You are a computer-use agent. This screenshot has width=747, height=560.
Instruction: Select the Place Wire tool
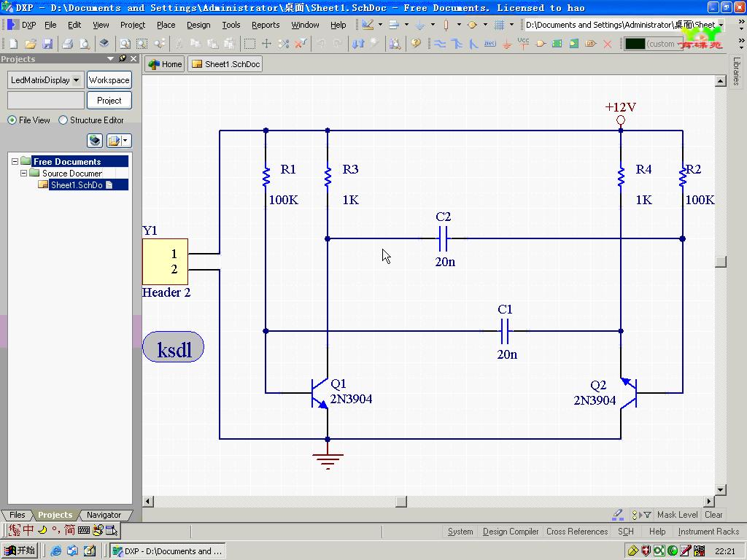[x=440, y=44]
